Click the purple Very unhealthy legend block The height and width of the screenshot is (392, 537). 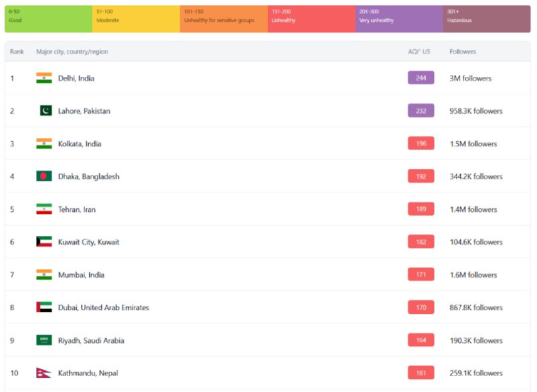tap(399, 19)
